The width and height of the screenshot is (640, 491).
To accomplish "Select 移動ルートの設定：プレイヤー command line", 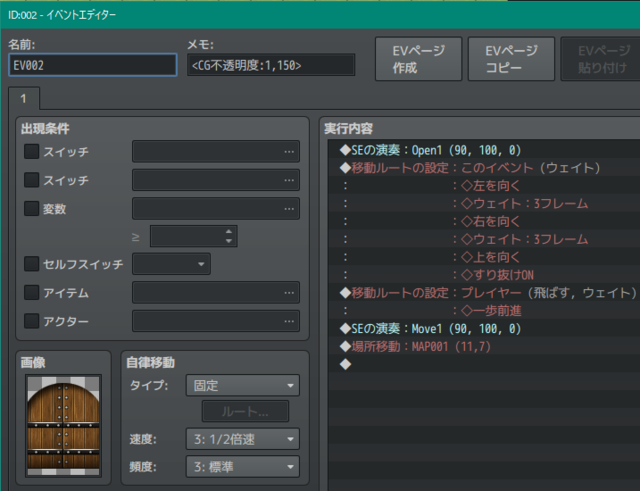I will [484, 293].
